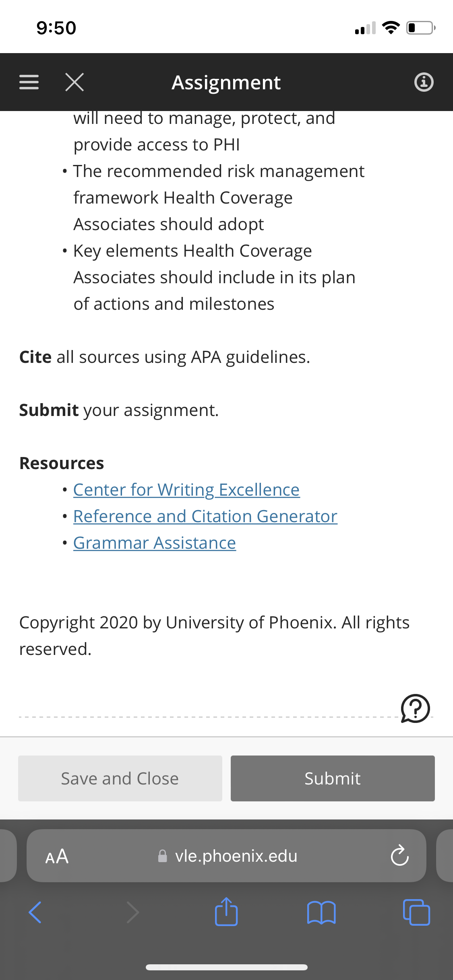Show open tabs with tabs icon
This screenshot has height=980, width=453.
pos(416,912)
